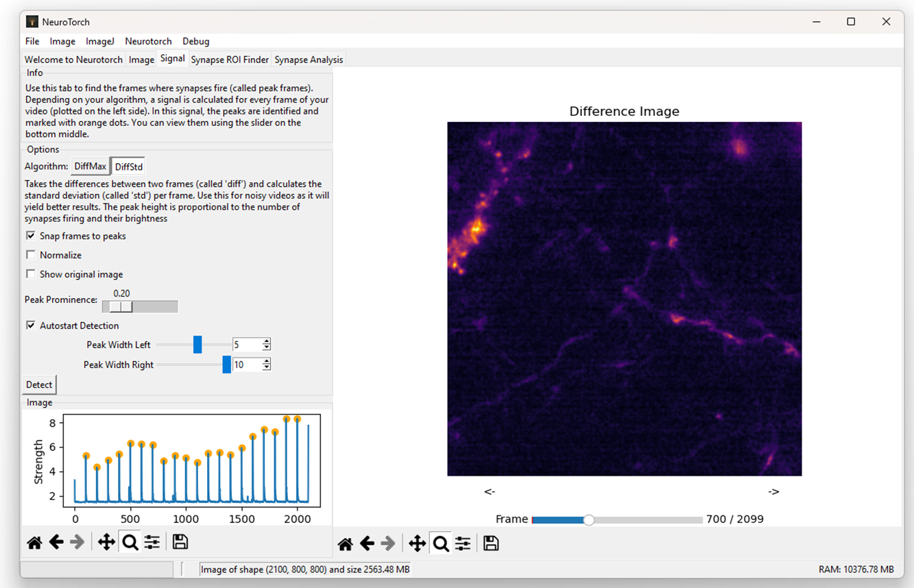Open the Neurotorch menu
This screenshot has width=914, height=588.
click(148, 41)
